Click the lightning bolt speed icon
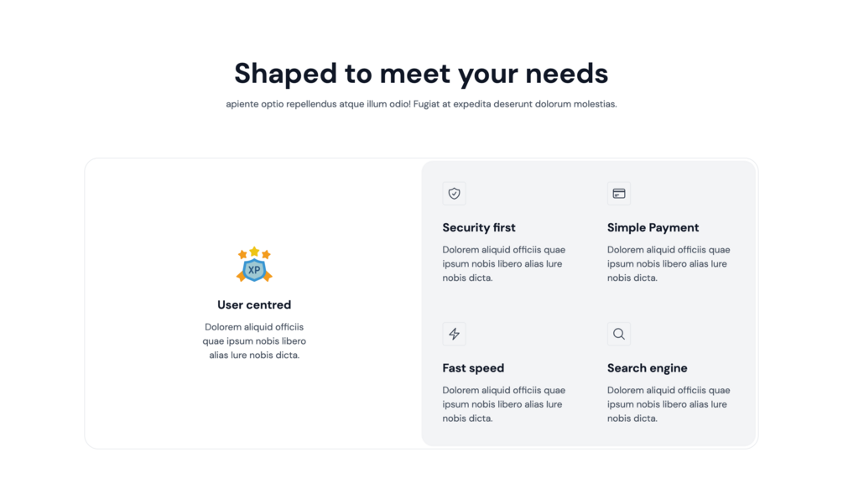Image resolution: width=843 pixels, height=504 pixels. coord(455,334)
